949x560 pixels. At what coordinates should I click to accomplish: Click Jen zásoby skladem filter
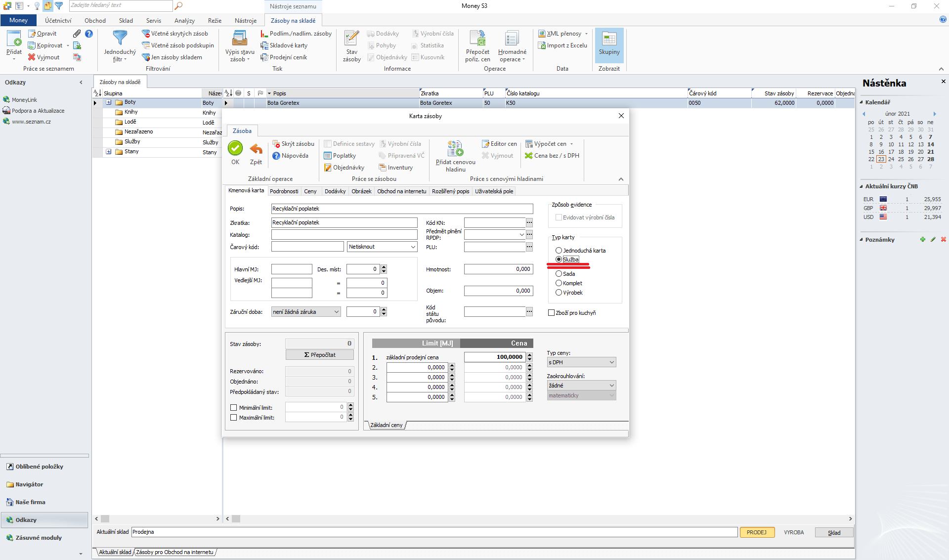point(172,57)
